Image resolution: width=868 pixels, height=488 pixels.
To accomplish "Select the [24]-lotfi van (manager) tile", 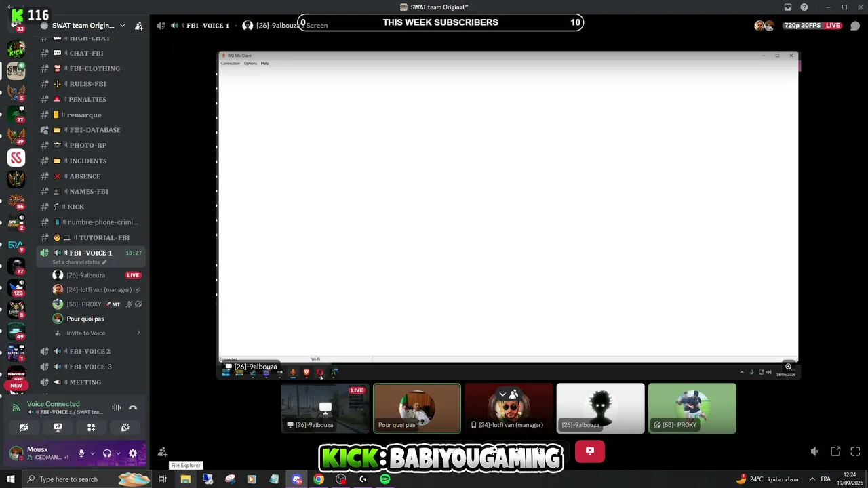I will tap(509, 408).
